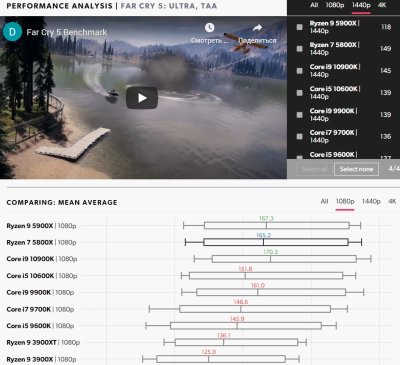The height and width of the screenshot is (365, 400).
Task: Click the Core i9 10900K 1080p chart label
Action: [42, 259]
